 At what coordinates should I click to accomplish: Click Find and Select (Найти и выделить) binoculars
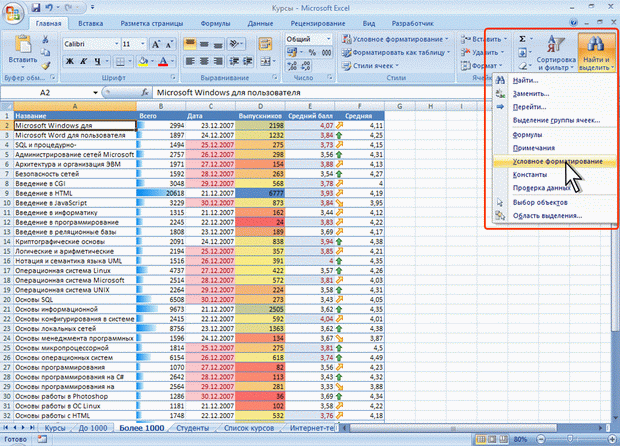(596, 52)
